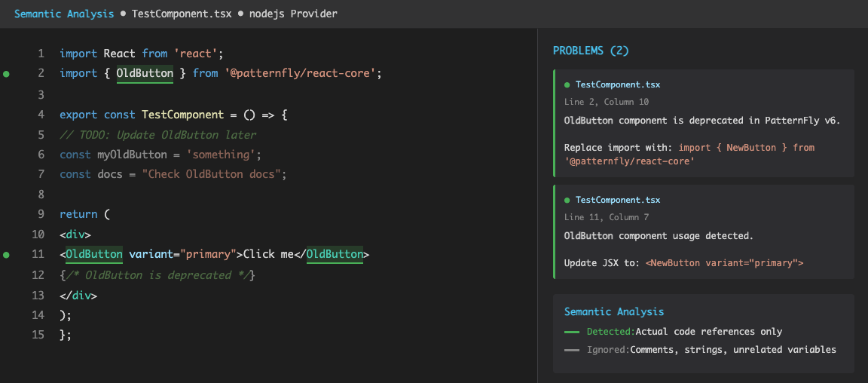
Task: Open the TestComponent.tsx link for Line 2, Column 10
Action: 617,85
